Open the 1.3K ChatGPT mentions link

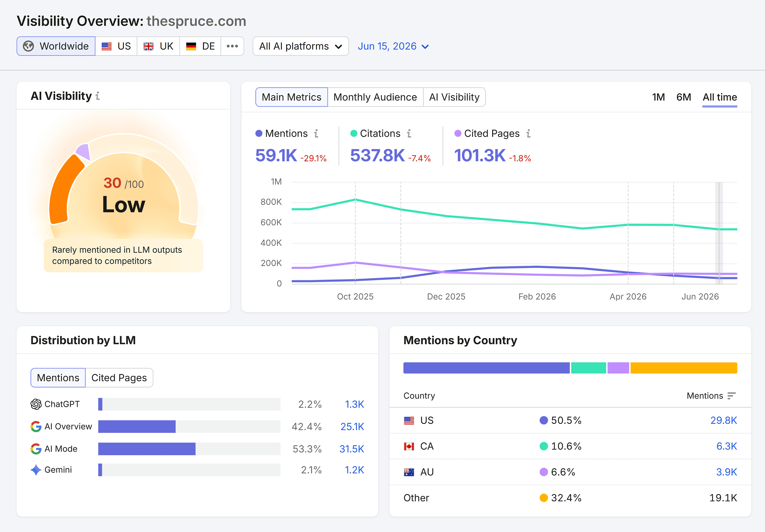click(x=354, y=404)
